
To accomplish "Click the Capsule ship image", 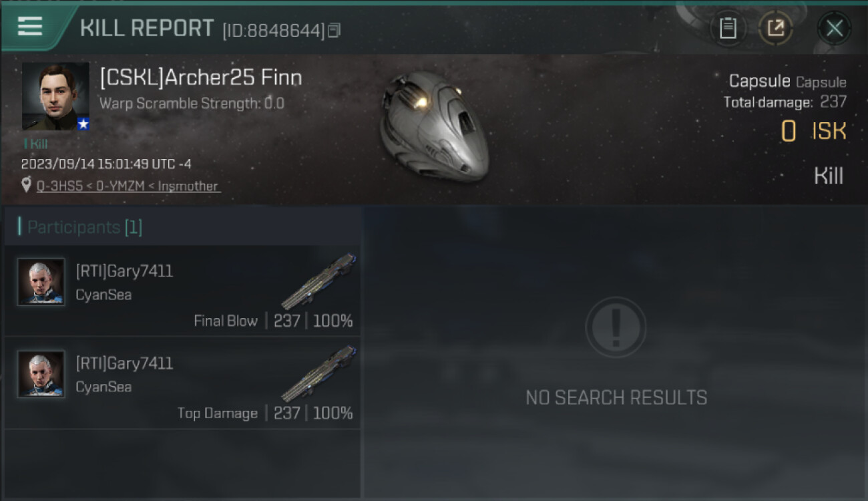I will pyautogui.click(x=434, y=126).
